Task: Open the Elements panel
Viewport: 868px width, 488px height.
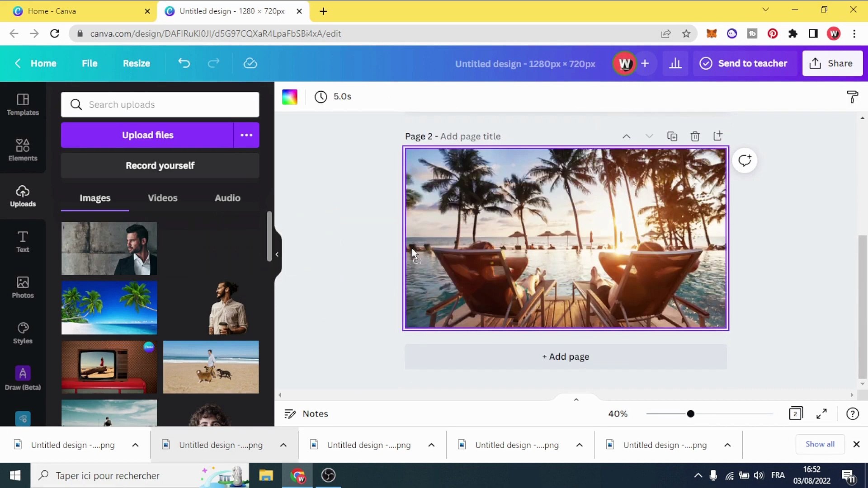Action: 23,150
